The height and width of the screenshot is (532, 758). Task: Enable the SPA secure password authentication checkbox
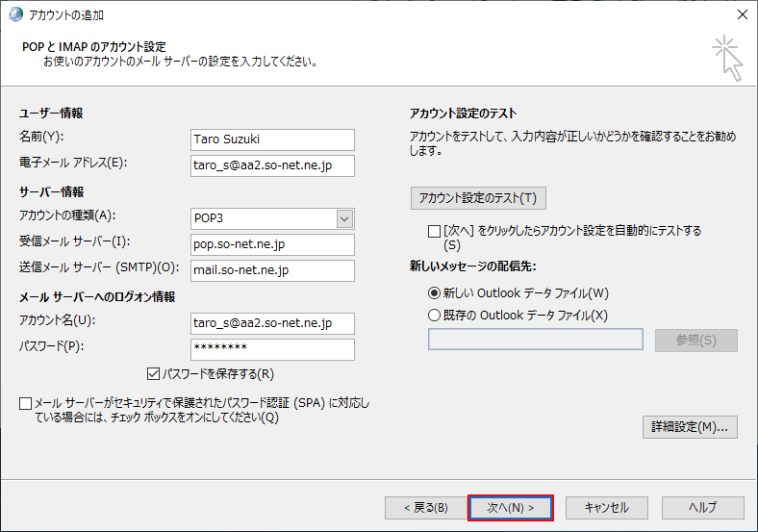click(25, 404)
